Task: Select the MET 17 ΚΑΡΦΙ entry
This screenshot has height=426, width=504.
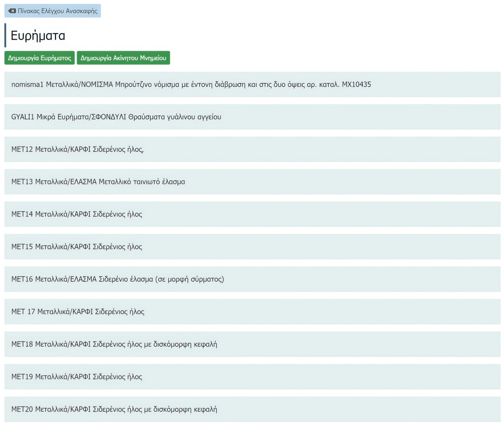Action: pyautogui.click(x=78, y=312)
